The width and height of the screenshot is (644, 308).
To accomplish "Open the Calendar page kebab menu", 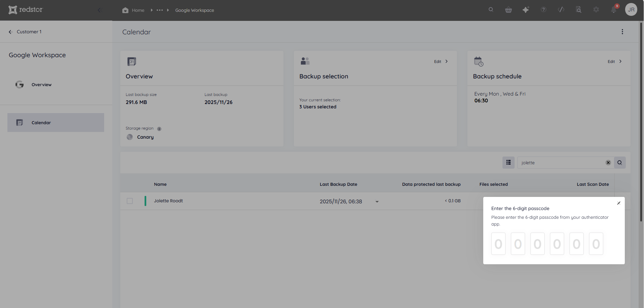I will point(622,32).
